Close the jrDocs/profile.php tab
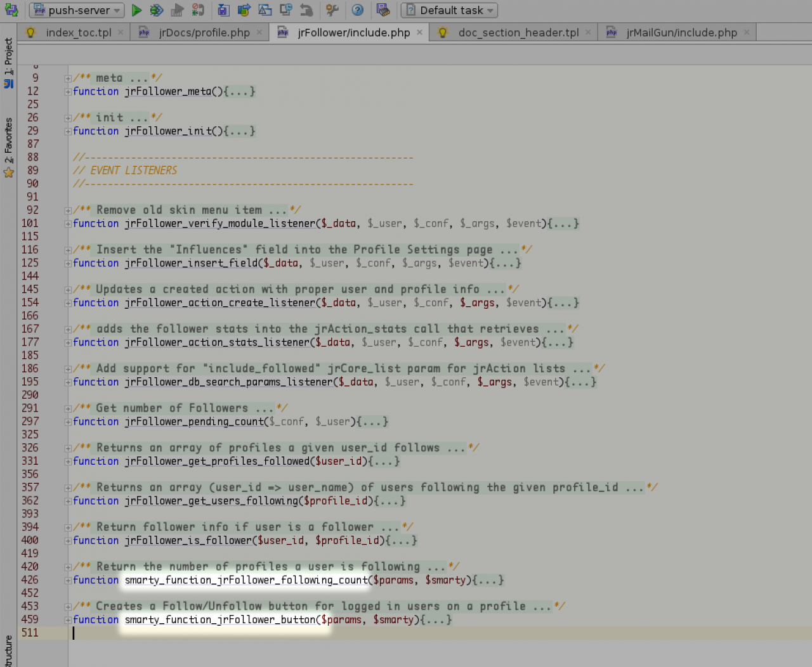The image size is (812, 667). click(x=259, y=32)
